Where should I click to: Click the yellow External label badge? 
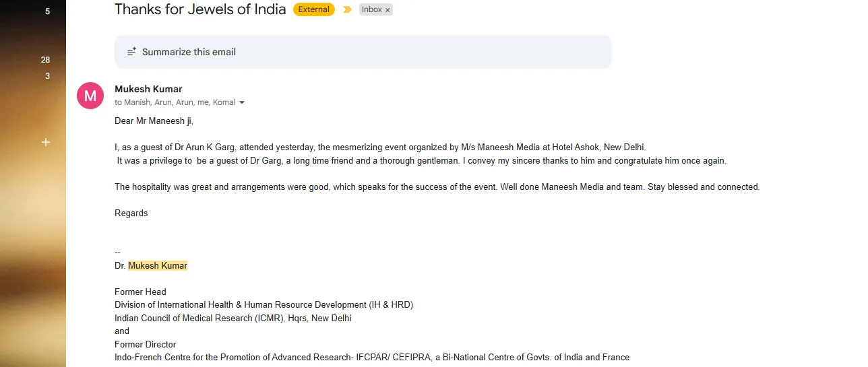313,9
